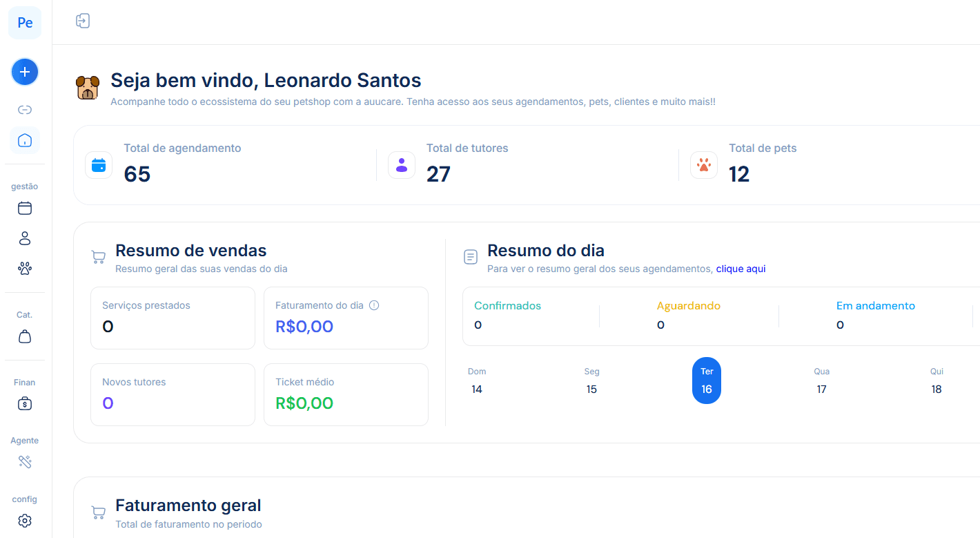Select the tutores person icon under gestão

click(25, 238)
